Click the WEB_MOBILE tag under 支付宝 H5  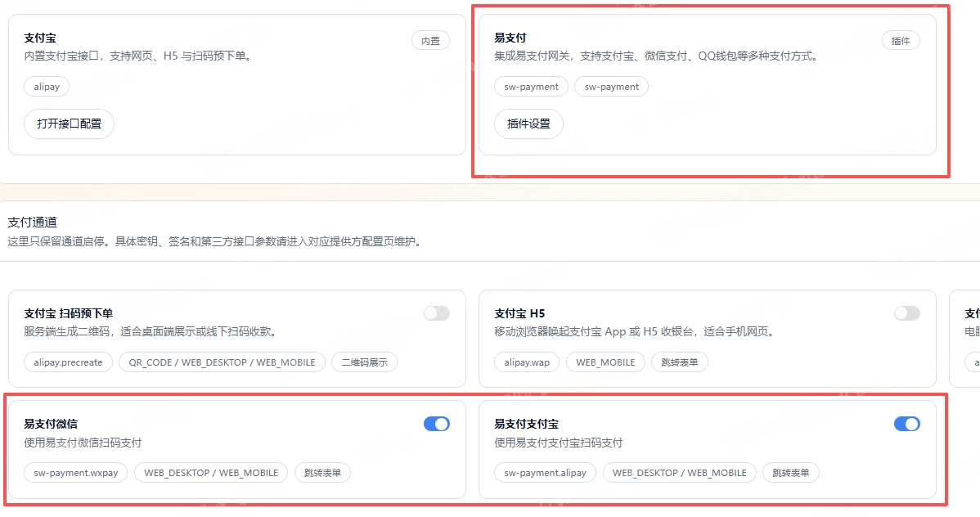point(605,362)
